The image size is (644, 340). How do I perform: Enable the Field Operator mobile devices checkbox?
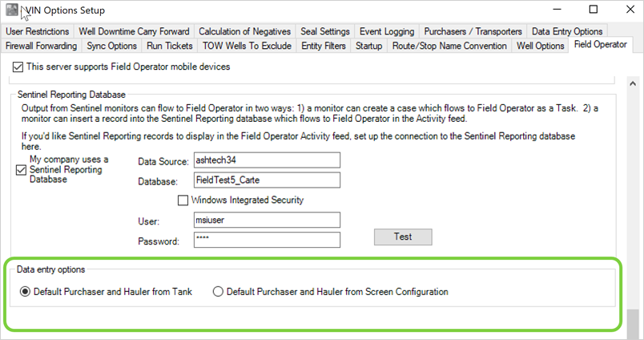[18, 67]
